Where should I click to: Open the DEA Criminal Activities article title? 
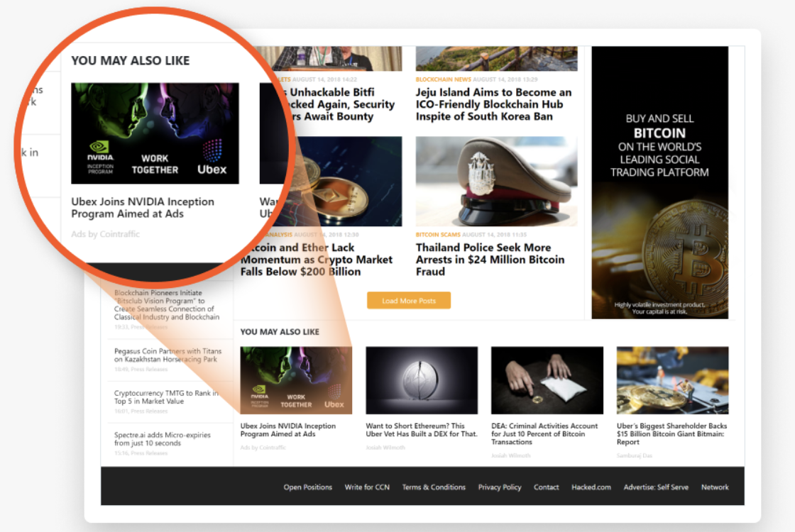pos(544,434)
